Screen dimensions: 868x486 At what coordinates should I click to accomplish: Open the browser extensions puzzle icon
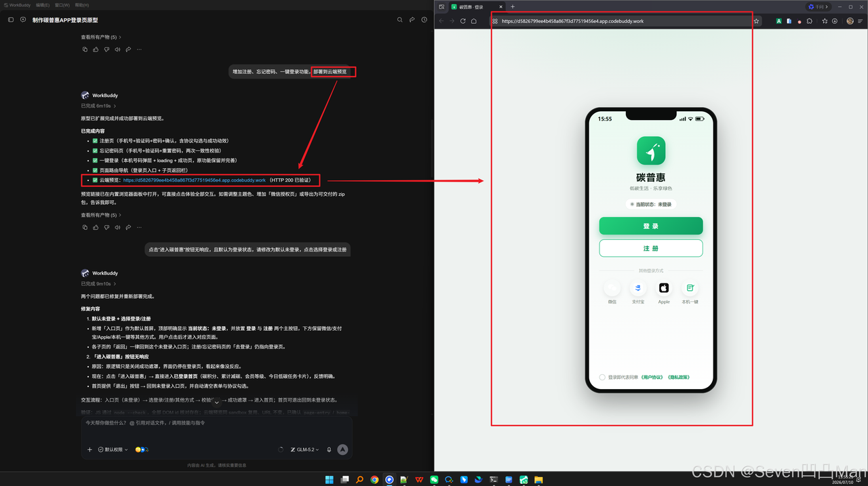tap(810, 21)
